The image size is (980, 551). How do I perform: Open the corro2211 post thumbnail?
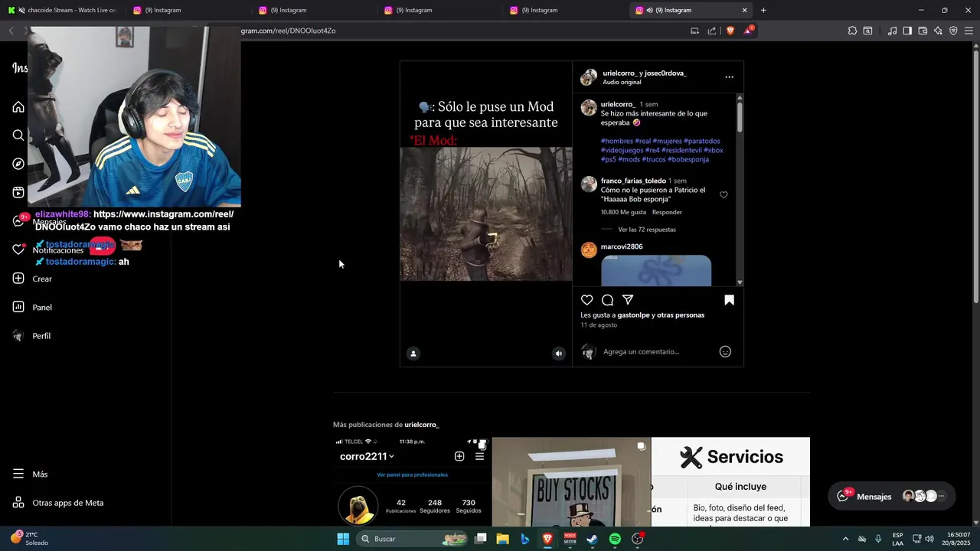coord(412,482)
